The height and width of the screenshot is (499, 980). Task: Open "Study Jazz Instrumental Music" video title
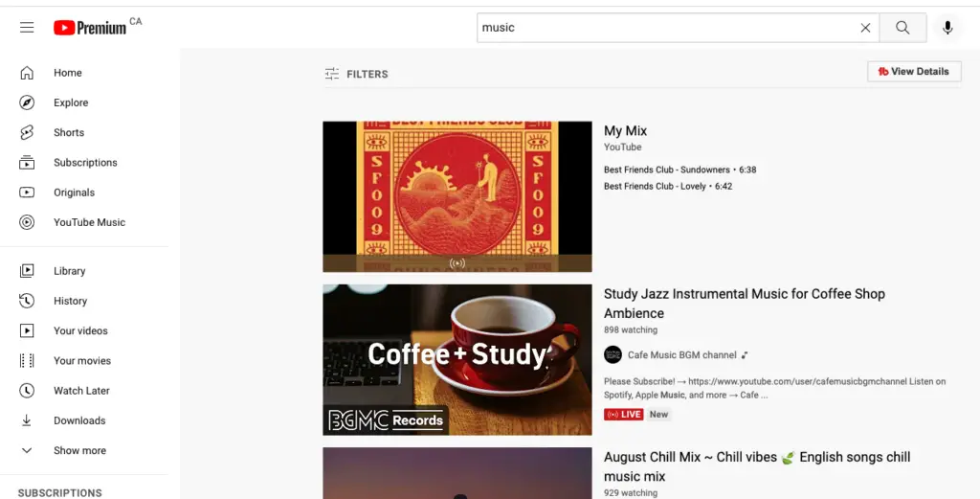[745, 304]
